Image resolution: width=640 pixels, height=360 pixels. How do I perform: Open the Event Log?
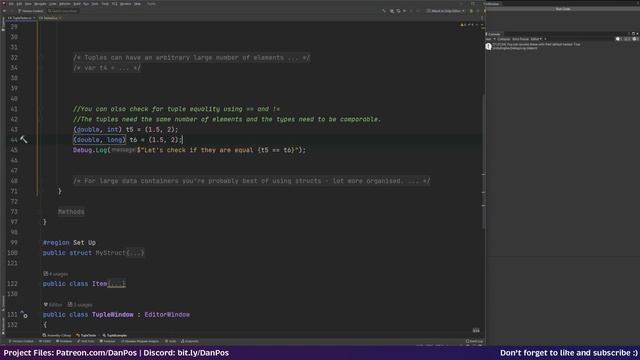click(474, 341)
